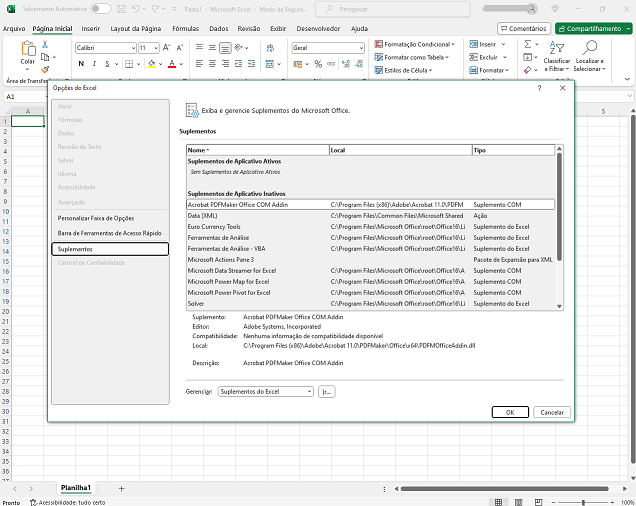636x506 pixels.
Task: Click the Cut scissors icon
Action: pyautogui.click(x=45, y=44)
